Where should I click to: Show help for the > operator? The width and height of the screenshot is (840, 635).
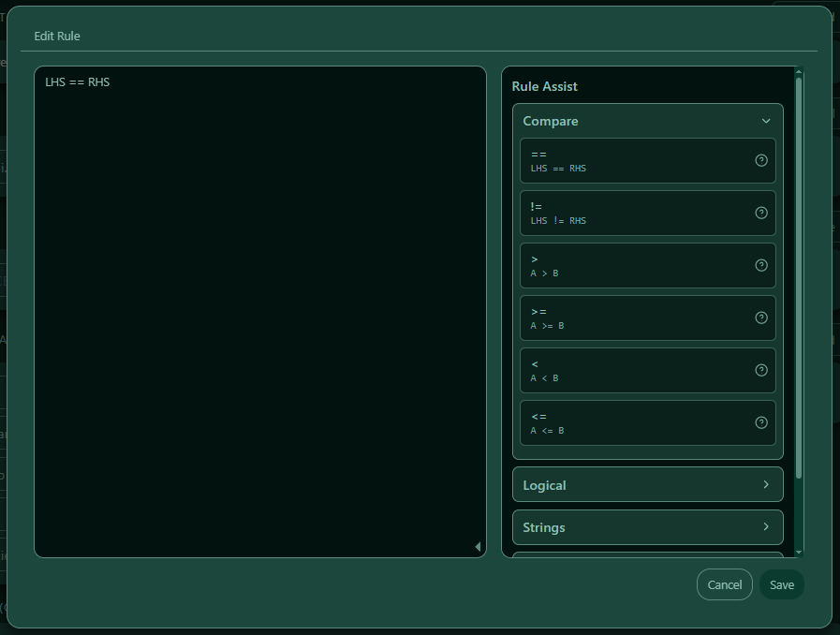760,265
